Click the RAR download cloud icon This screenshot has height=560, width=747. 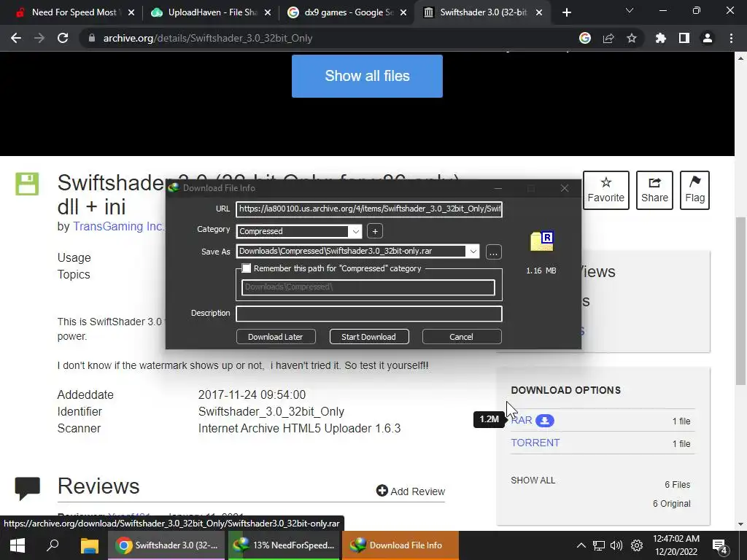point(544,421)
